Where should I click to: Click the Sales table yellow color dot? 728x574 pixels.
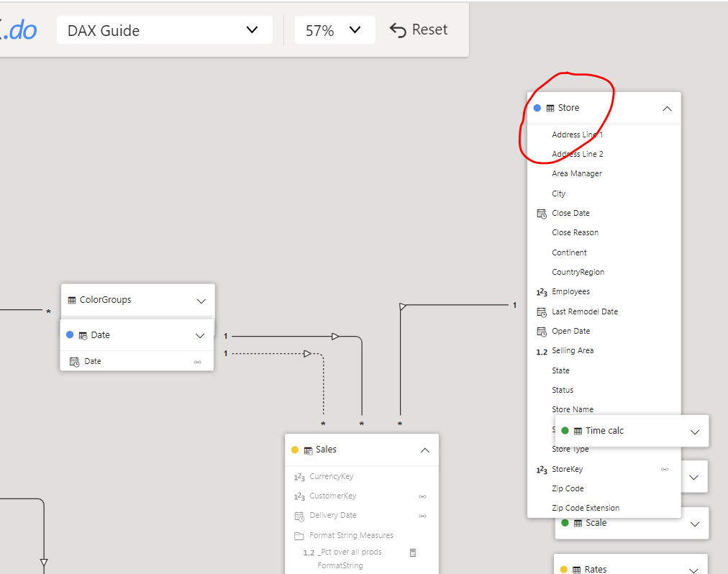click(295, 450)
